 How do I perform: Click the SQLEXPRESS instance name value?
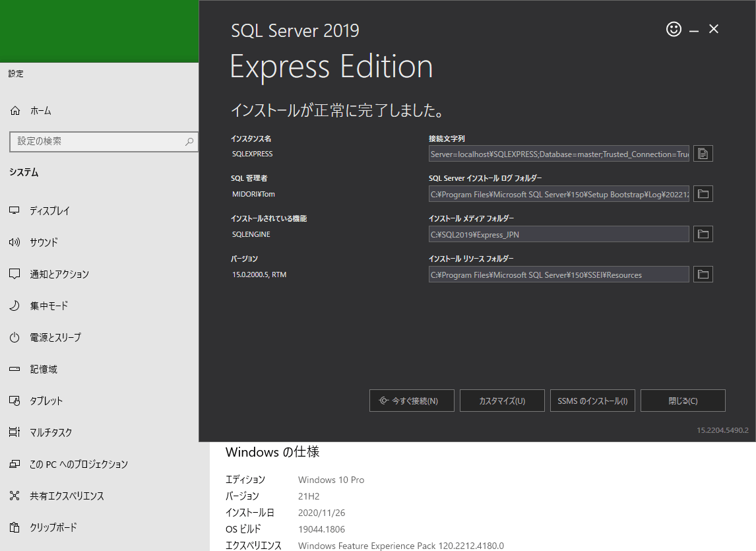252,154
